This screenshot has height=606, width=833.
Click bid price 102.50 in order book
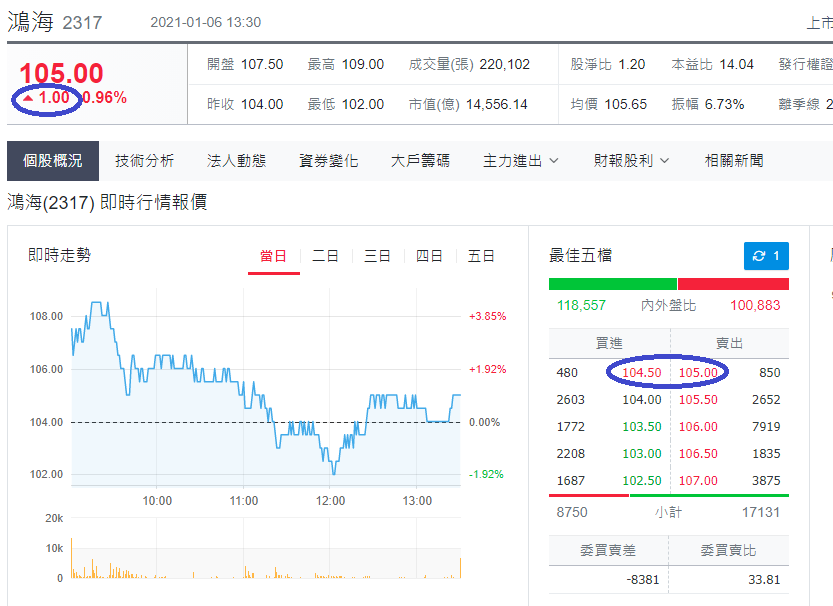tap(642, 481)
